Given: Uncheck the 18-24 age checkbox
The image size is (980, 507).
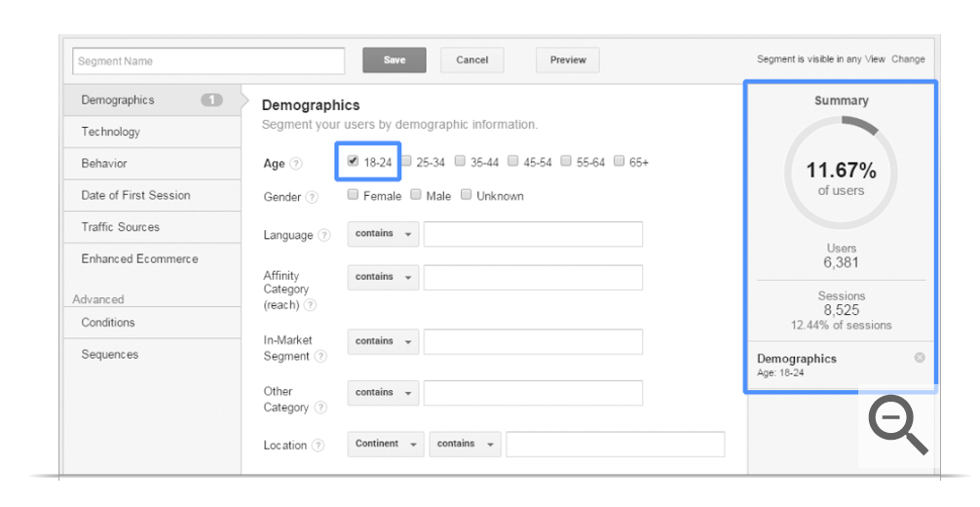Looking at the screenshot, I should 353,162.
